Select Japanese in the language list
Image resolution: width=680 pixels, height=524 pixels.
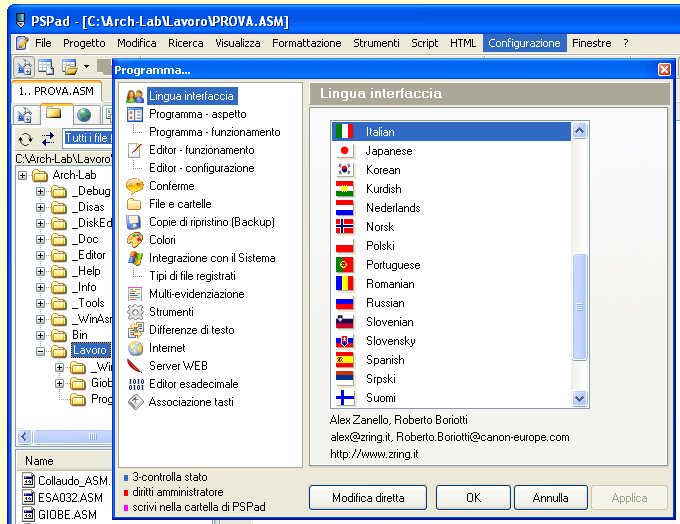pos(451,151)
